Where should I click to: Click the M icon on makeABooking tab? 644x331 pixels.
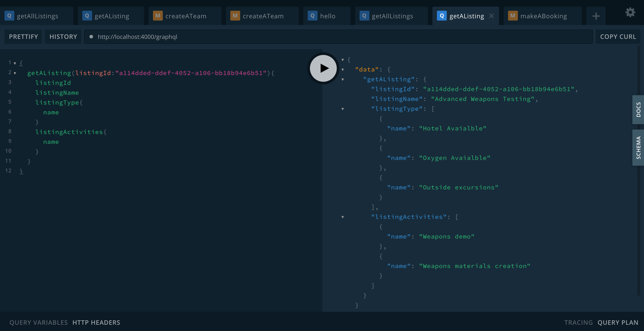[513, 16]
